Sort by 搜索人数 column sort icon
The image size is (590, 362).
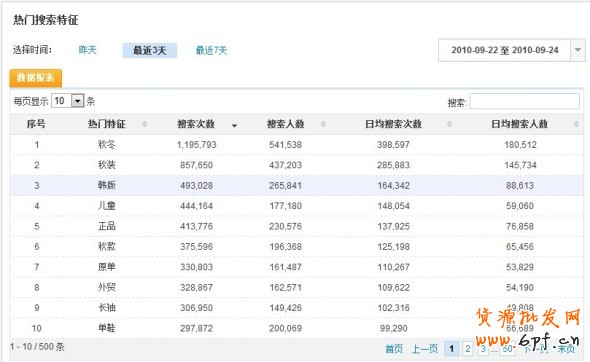pos(323,124)
